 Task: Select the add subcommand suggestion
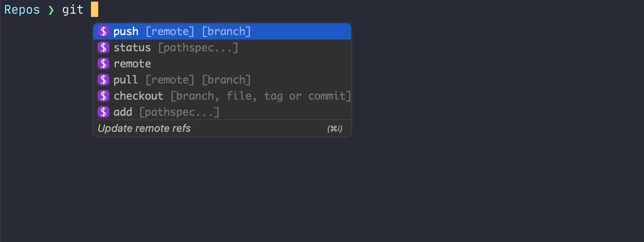(x=123, y=112)
